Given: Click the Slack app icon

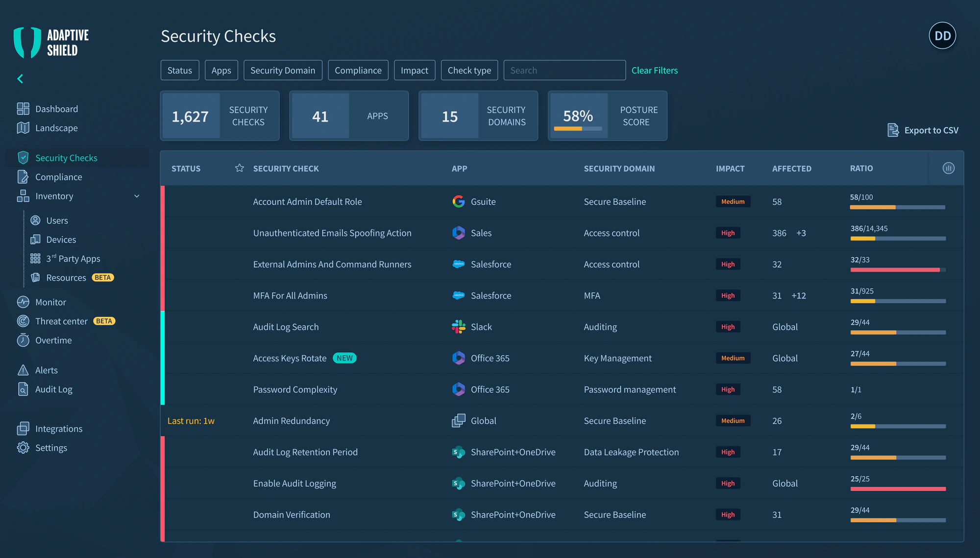Looking at the screenshot, I should pos(459,327).
